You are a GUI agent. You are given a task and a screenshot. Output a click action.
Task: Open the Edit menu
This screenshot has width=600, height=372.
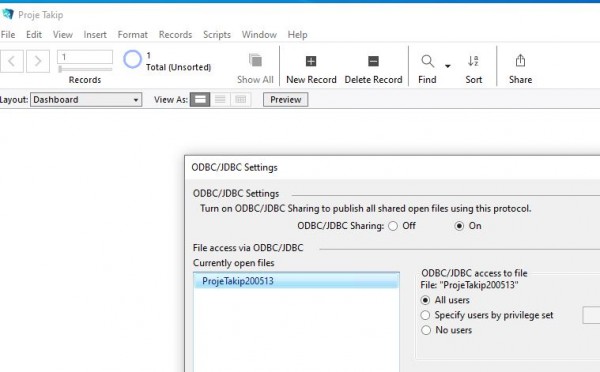[34, 34]
